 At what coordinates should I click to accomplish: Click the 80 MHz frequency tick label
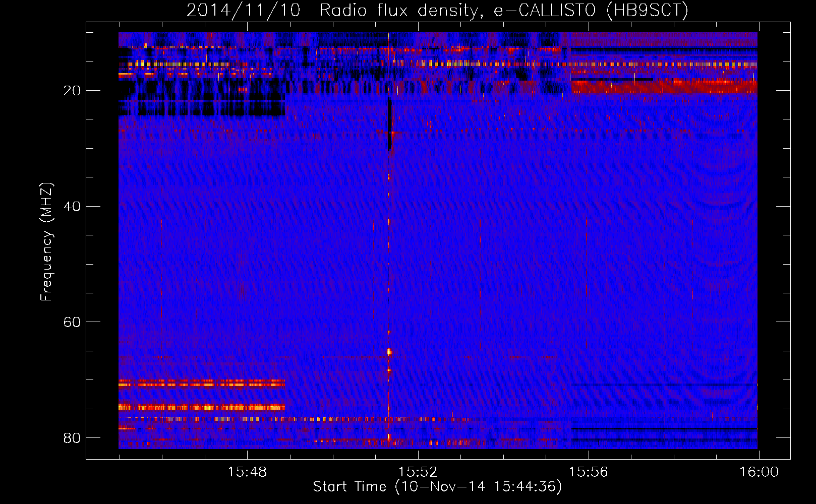point(73,437)
